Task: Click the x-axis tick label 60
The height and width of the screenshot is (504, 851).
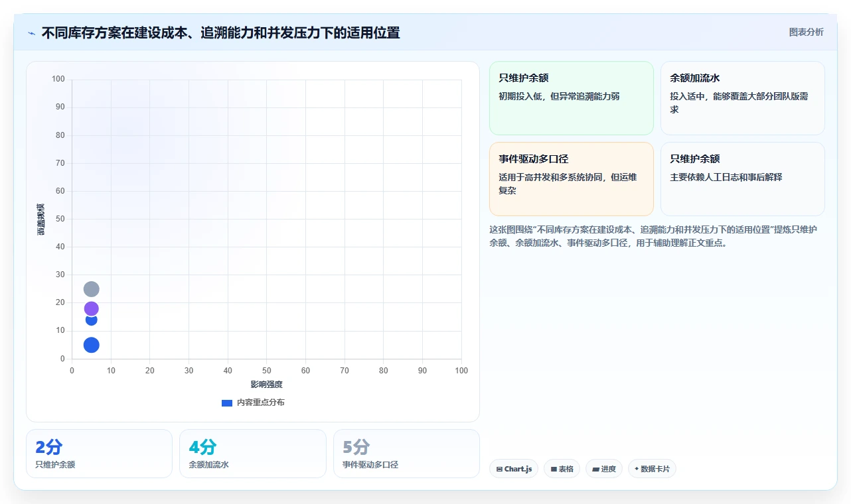Action: click(x=305, y=371)
